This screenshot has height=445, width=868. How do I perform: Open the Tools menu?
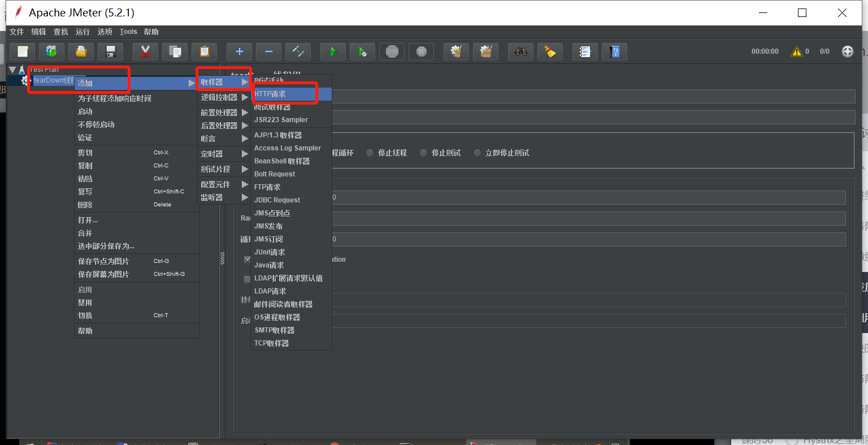tap(128, 32)
